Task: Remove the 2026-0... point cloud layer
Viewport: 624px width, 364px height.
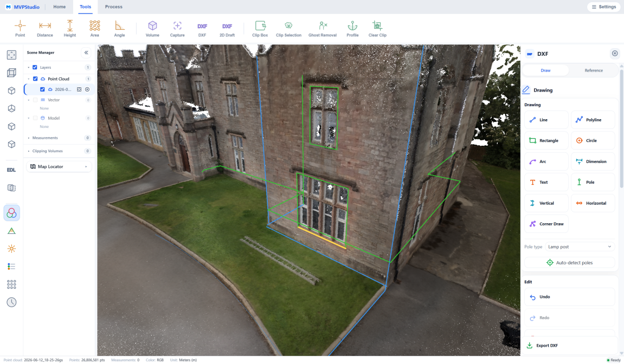Action: [x=87, y=89]
